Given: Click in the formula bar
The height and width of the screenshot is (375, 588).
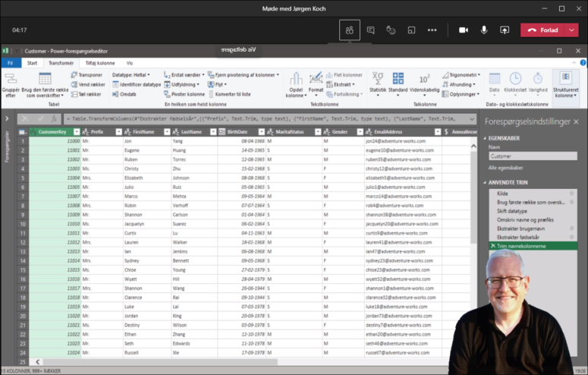Looking at the screenshot, I should tap(266, 119).
